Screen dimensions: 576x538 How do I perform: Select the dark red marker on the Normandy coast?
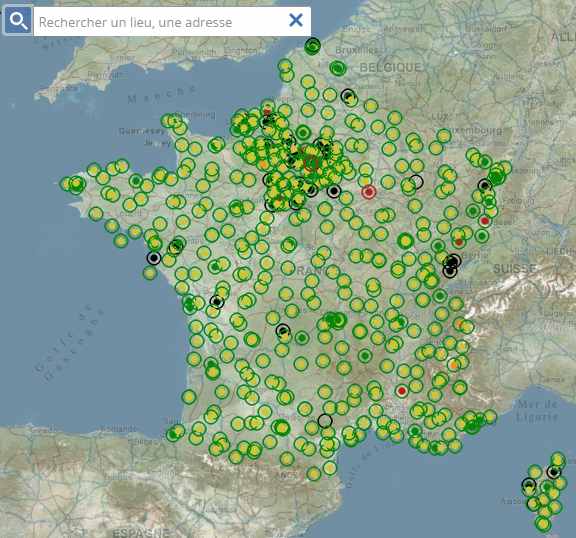(x=267, y=111)
